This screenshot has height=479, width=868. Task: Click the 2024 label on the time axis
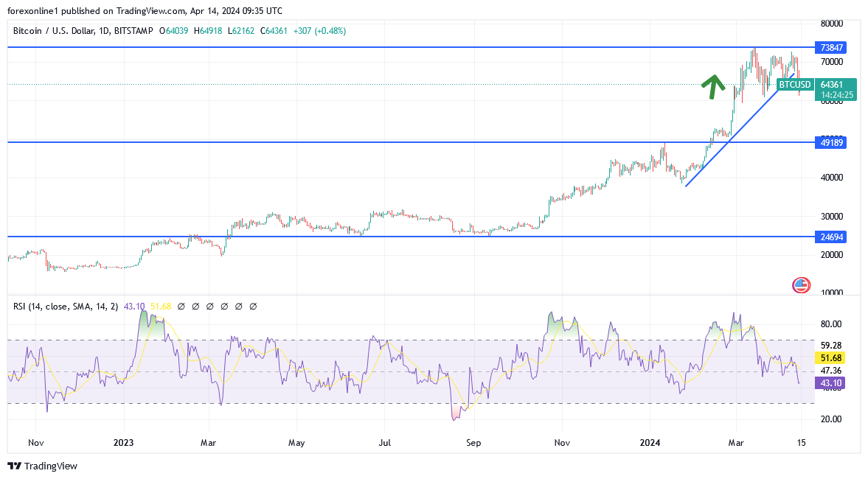(x=650, y=443)
